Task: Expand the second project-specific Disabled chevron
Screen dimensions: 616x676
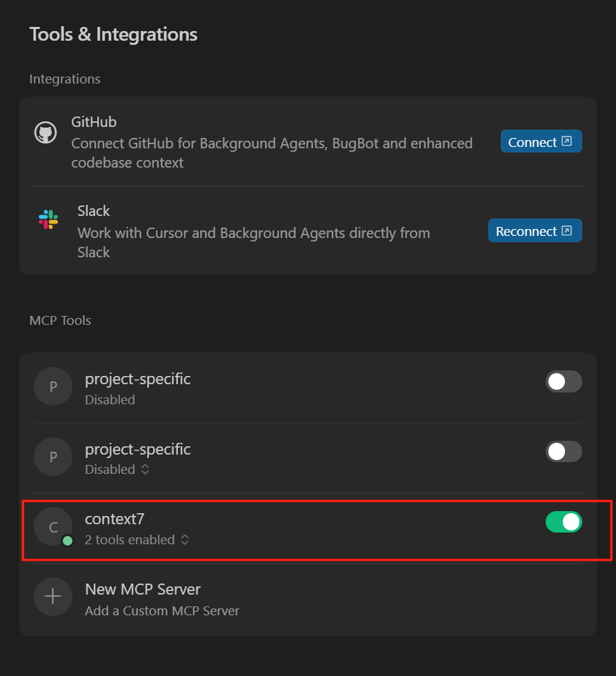Action: pos(145,469)
